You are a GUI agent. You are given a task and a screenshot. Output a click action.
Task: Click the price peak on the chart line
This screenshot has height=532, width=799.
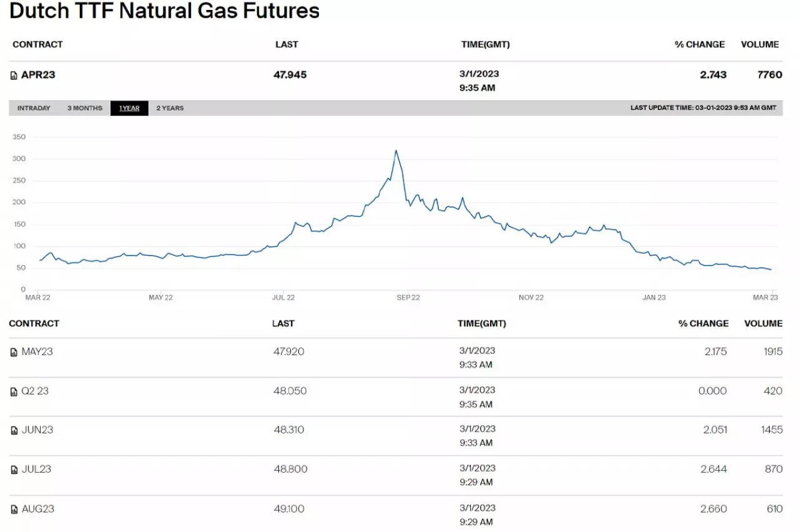coord(396,150)
